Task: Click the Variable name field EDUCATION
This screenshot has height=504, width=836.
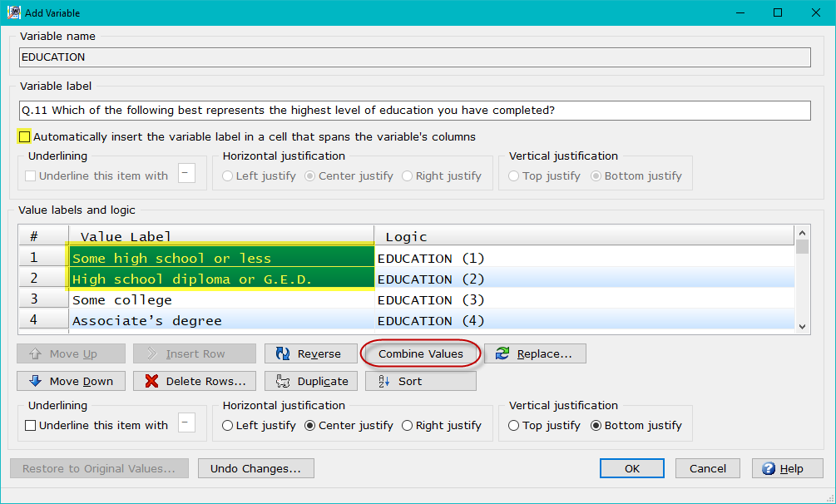Action: (x=415, y=57)
